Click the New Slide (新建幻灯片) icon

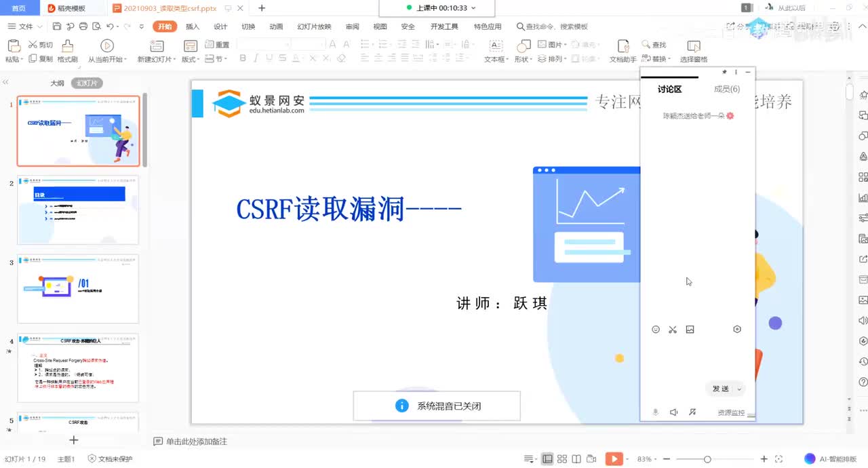[157, 46]
